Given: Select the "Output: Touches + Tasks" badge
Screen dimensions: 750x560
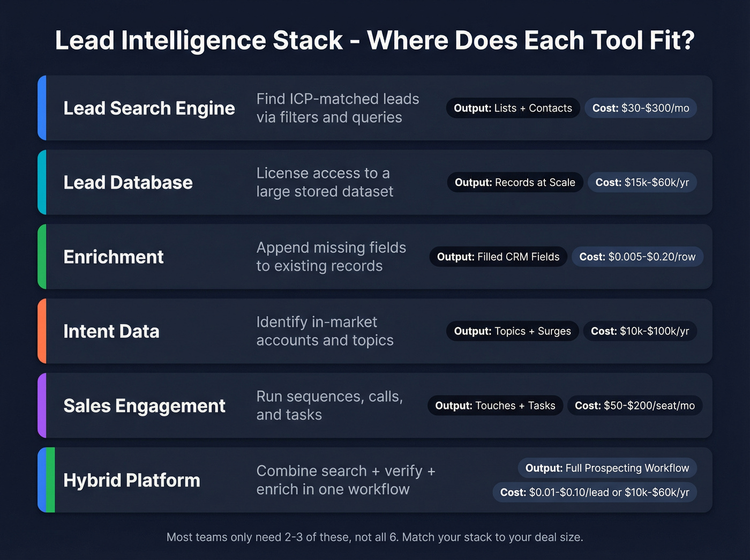Looking at the screenshot, I should (x=494, y=406).
